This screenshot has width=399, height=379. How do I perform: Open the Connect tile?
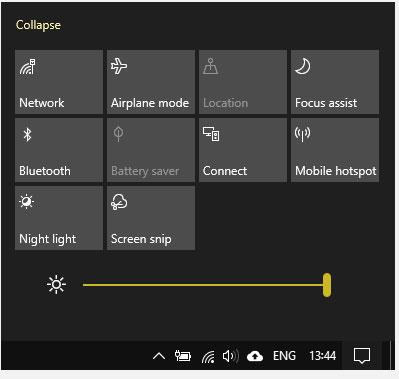point(243,150)
